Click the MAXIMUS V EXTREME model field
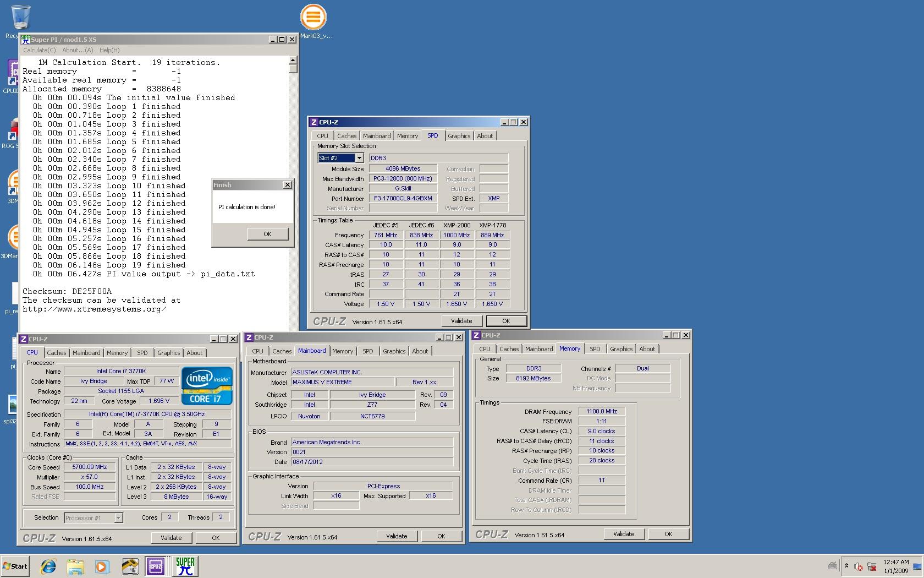 click(x=343, y=382)
